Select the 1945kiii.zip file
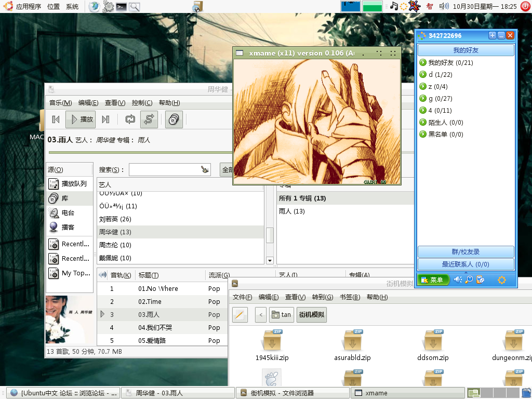The height and width of the screenshot is (399, 532). [272, 345]
